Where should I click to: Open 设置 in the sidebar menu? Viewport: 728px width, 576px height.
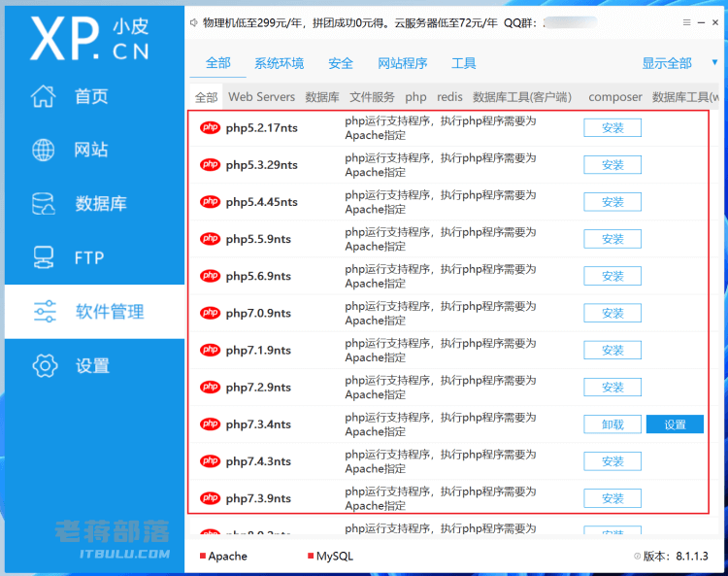click(94, 365)
